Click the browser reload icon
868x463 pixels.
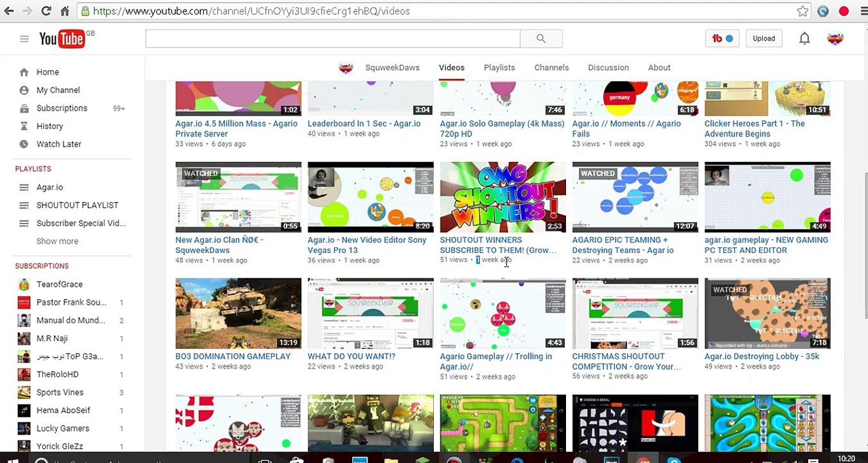pyautogui.click(x=46, y=11)
